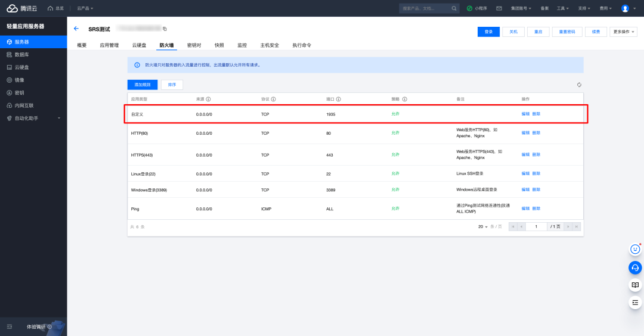Viewport: 644px width, 336px height.
Task: Open the mail message center icon
Action: 499,8
